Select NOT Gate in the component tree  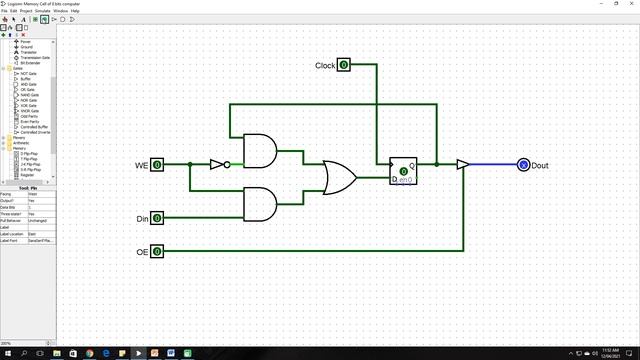tap(28, 73)
